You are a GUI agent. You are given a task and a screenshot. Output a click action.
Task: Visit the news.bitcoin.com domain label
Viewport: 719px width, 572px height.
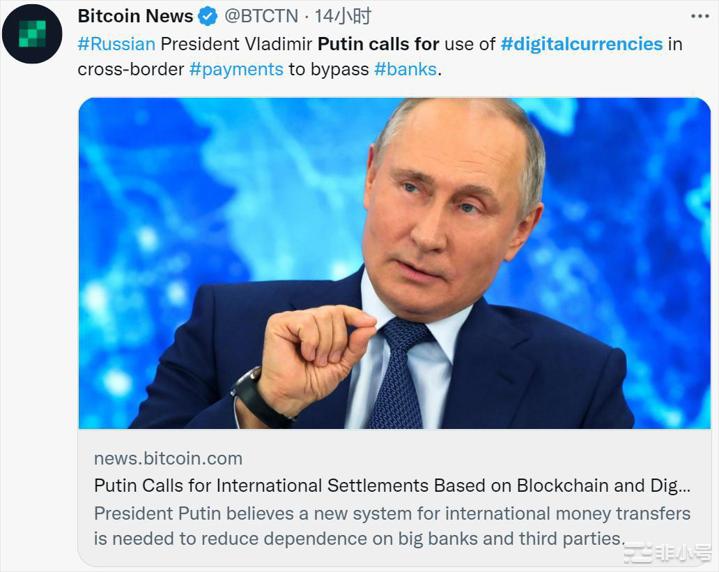(x=168, y=459)
